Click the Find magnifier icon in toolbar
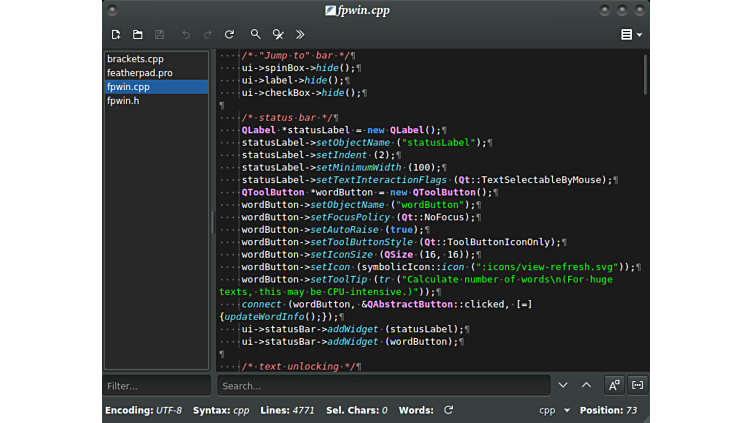Image resolution: width=752 pixels, height=423 pixels. 256,34
